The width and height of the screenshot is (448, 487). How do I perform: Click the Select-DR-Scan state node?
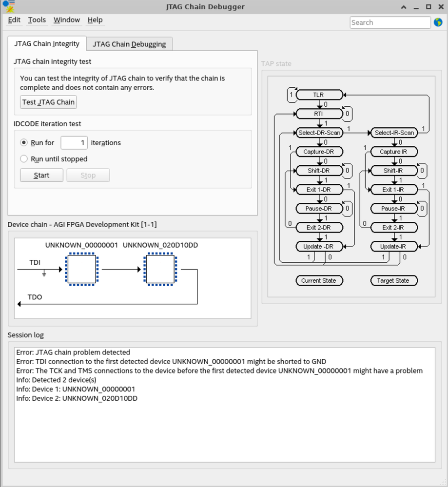click(x=319, y=133)
